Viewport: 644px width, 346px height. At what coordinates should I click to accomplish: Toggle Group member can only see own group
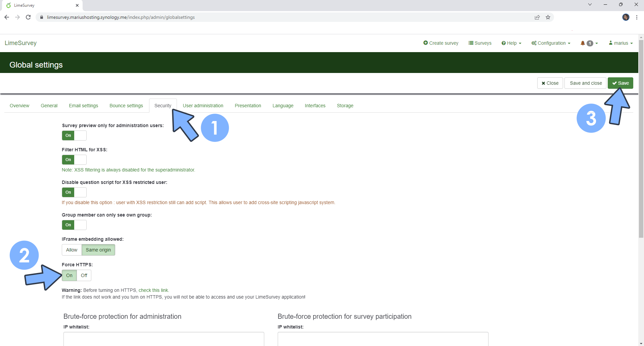click(x=74, y=225)
